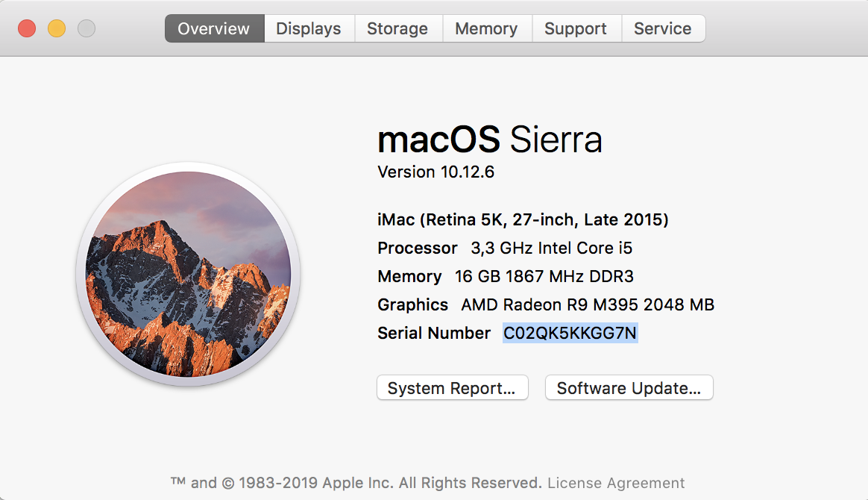Click the macOS Sierra heading

click(x=489, y=140)
